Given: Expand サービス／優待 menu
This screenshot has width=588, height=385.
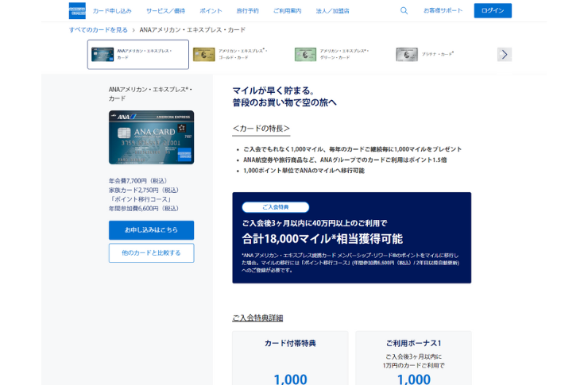Looking at the screenshot, I should (165, 11).
